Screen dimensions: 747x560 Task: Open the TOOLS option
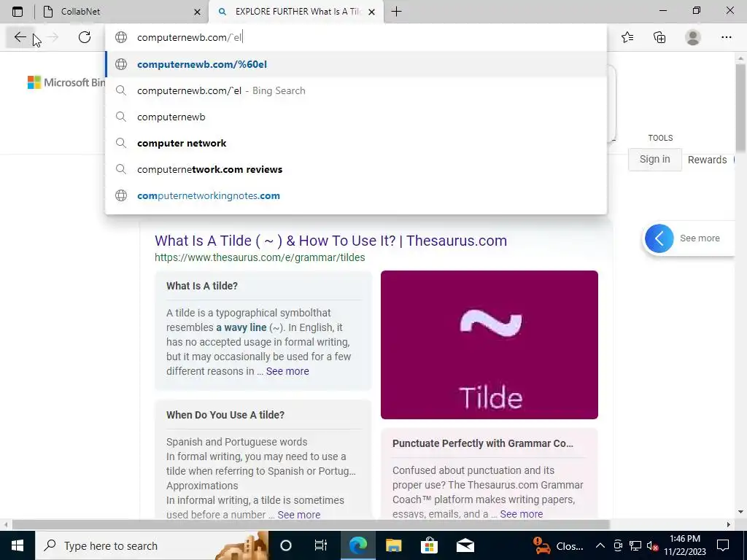pyautogui.click(x=660, y=138)
